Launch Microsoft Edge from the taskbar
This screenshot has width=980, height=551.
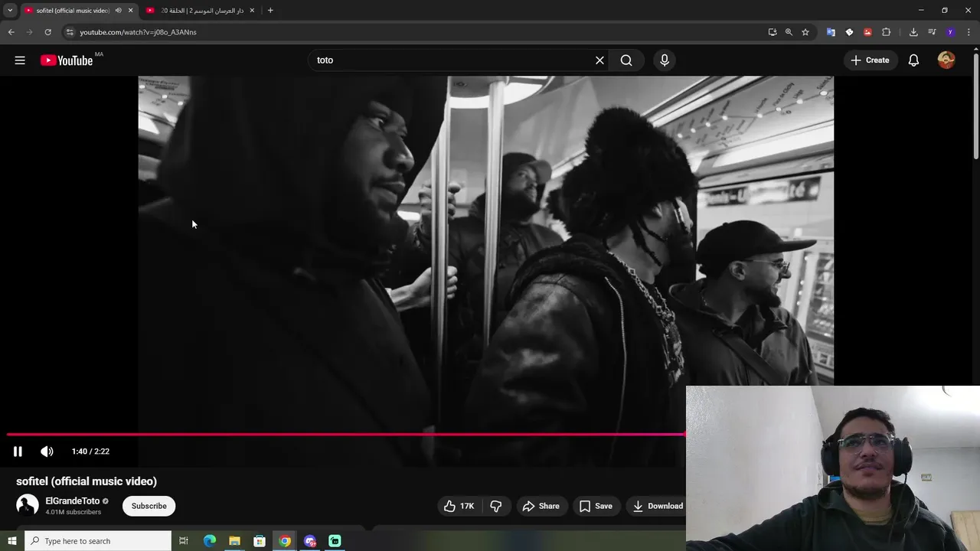click(x=209, y=541)
